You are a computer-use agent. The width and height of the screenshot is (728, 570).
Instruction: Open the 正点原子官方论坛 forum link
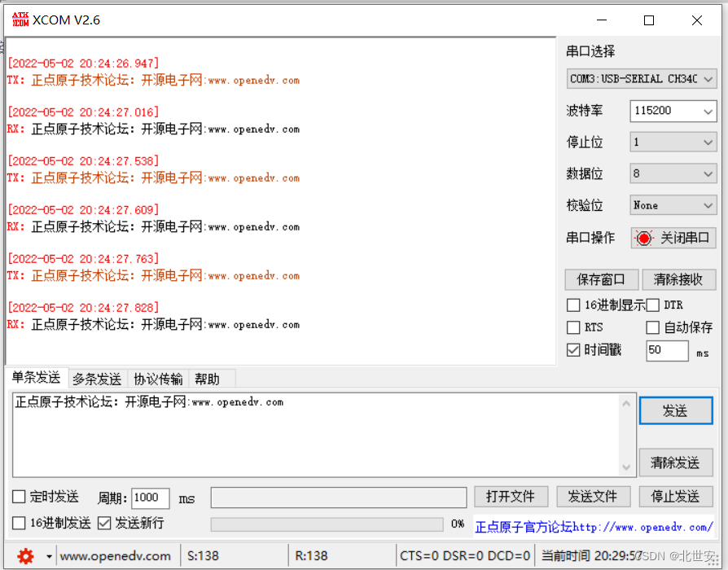coord(594,527)
